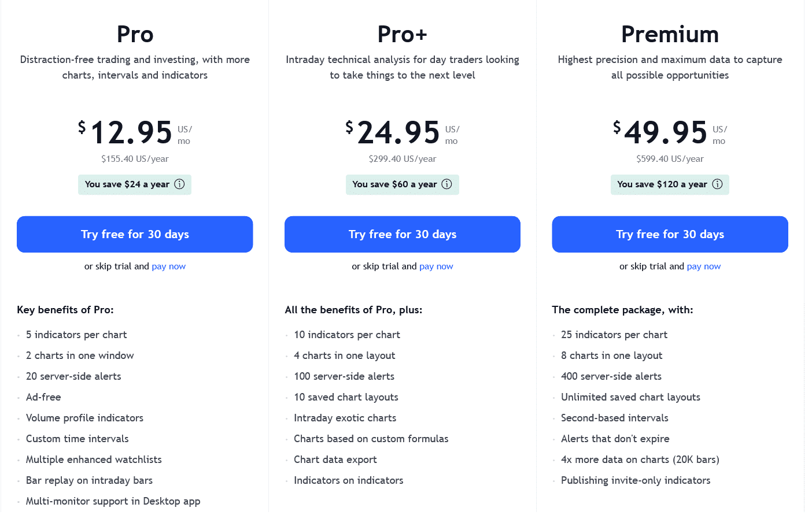This screenshot has height=515, width=812.
Task: Click info icon beside "You save $24 a year"
Action: click(x=179, y=184)
